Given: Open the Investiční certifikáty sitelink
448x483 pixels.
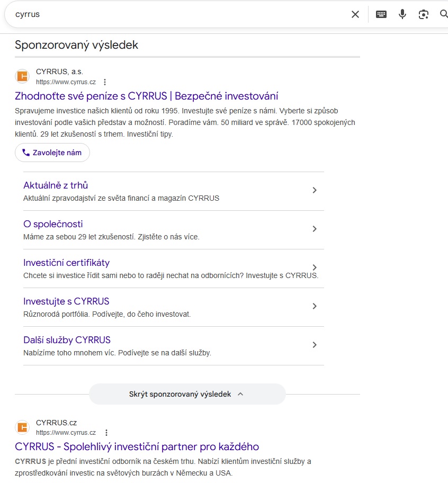Looking at the screenshot, I should pos(67,263).
